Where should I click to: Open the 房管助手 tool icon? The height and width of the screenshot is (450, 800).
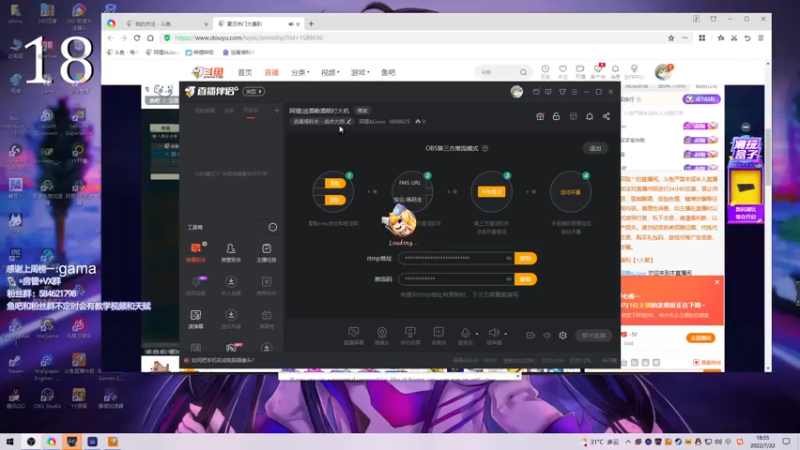tap(231, 252)
